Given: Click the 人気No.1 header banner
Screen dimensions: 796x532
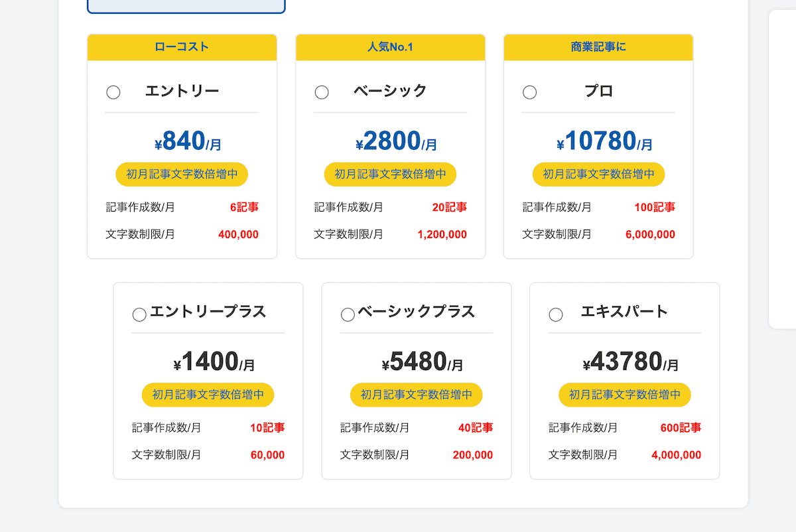Looking at the screenshot, I should (x=390, y=47).
